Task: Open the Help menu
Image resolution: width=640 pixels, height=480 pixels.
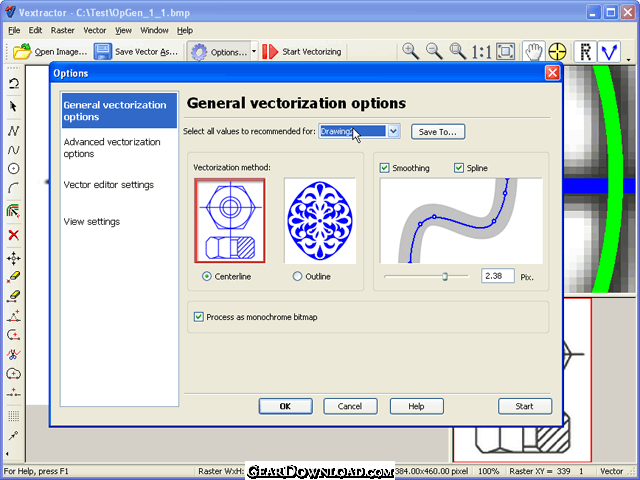Action: (184, 30)
